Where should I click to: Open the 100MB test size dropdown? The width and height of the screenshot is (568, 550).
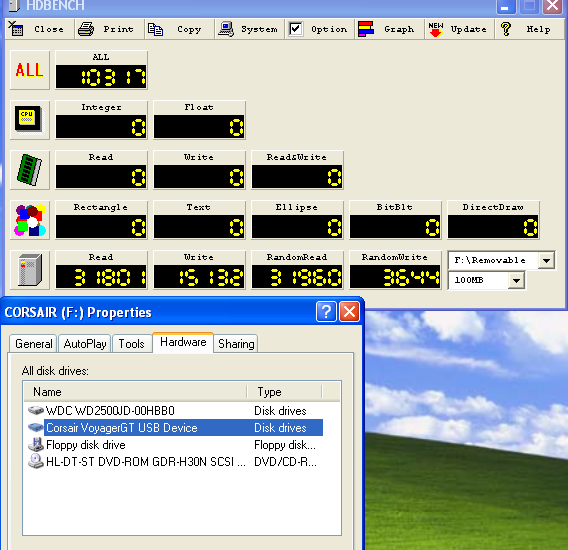point(516,280)
